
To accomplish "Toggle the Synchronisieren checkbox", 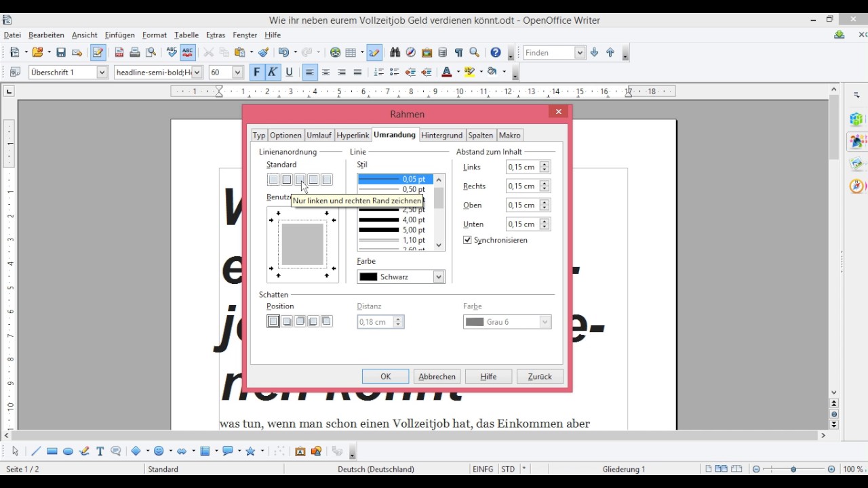I will (467, 240).
